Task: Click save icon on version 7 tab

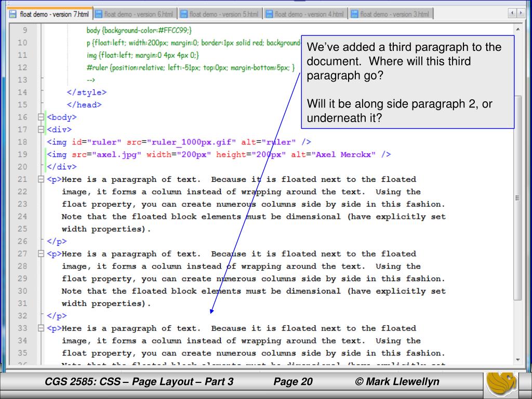Action: point(12,14)
